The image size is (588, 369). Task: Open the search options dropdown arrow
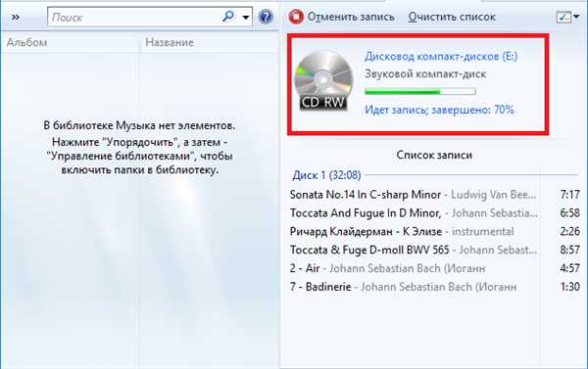[246, 18]
